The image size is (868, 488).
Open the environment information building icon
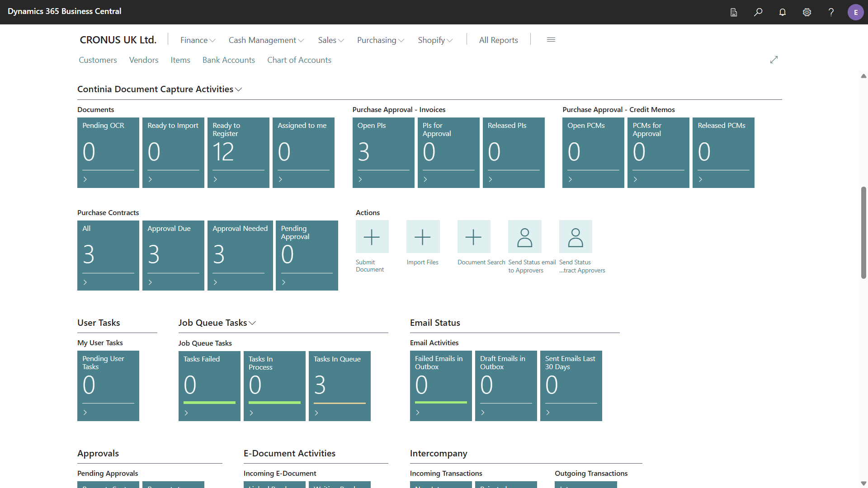[x=734, y=12]
